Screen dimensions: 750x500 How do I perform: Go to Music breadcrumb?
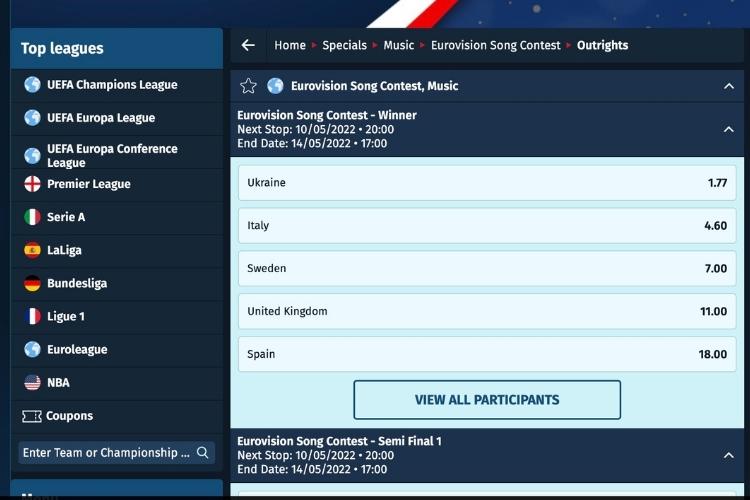point(399,45)
